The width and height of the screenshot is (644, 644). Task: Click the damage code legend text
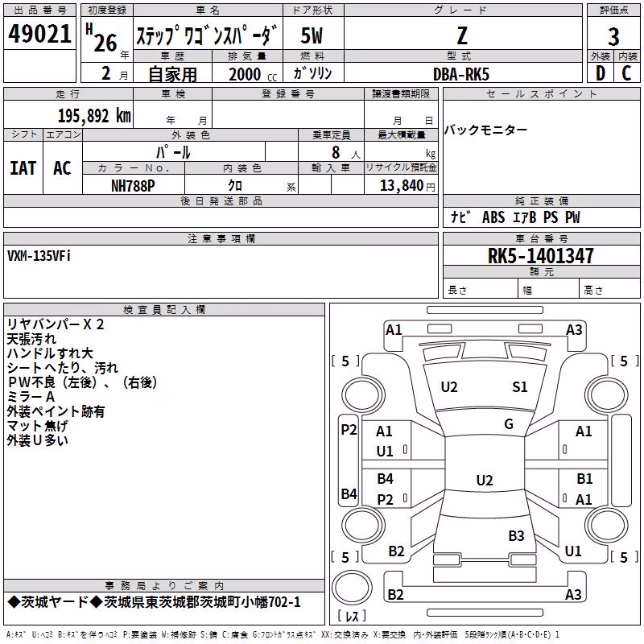point(283,635)
